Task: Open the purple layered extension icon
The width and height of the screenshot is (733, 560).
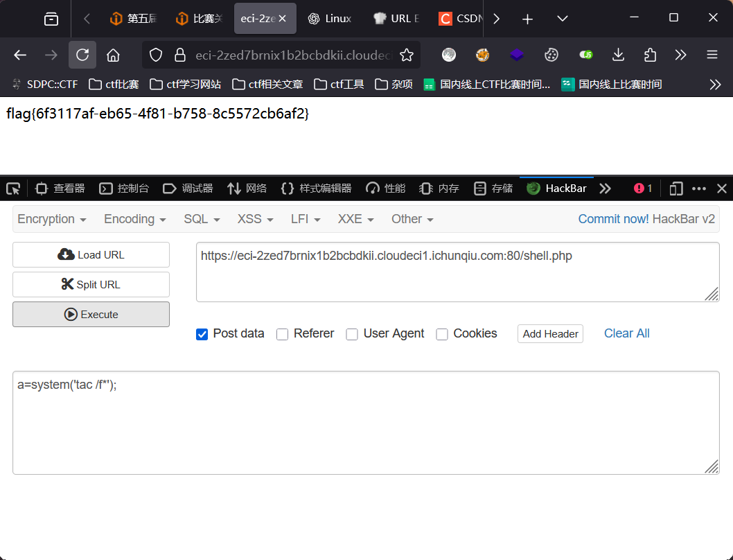Action: (517, 55)
